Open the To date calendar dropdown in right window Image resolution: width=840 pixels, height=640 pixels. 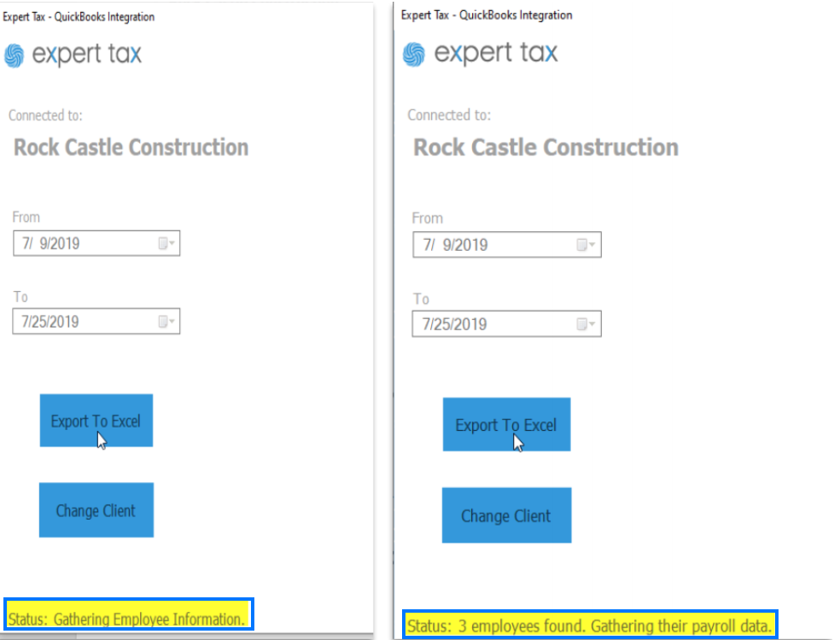586,324
